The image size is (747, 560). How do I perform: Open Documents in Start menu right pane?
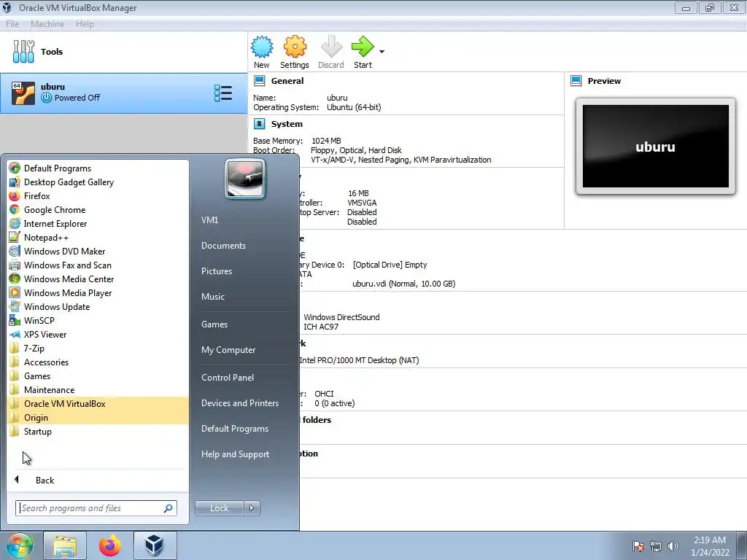tap(223, 245)
